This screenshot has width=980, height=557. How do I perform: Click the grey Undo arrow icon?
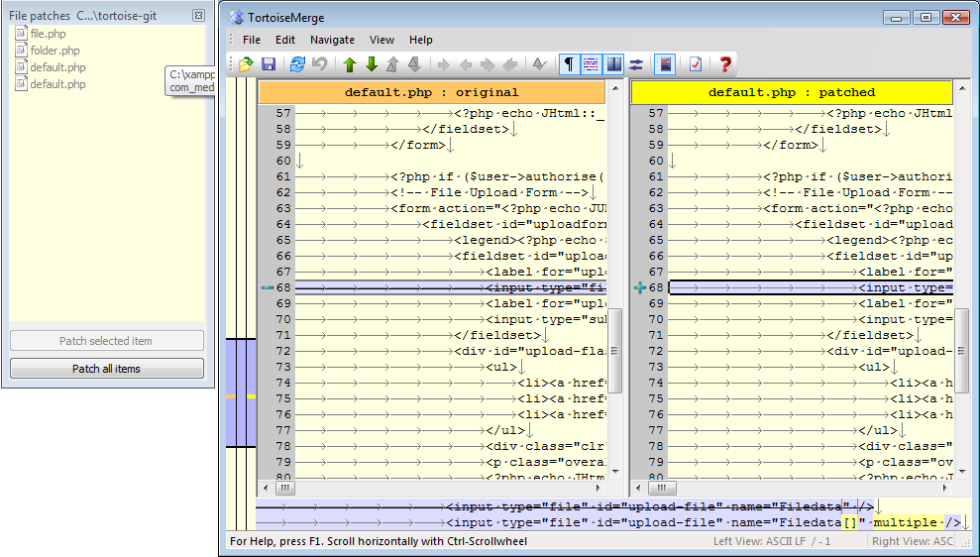[x=320, y=63]
